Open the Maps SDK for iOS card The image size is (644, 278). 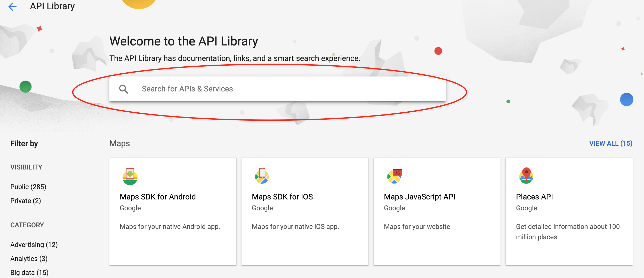point(304,212)
